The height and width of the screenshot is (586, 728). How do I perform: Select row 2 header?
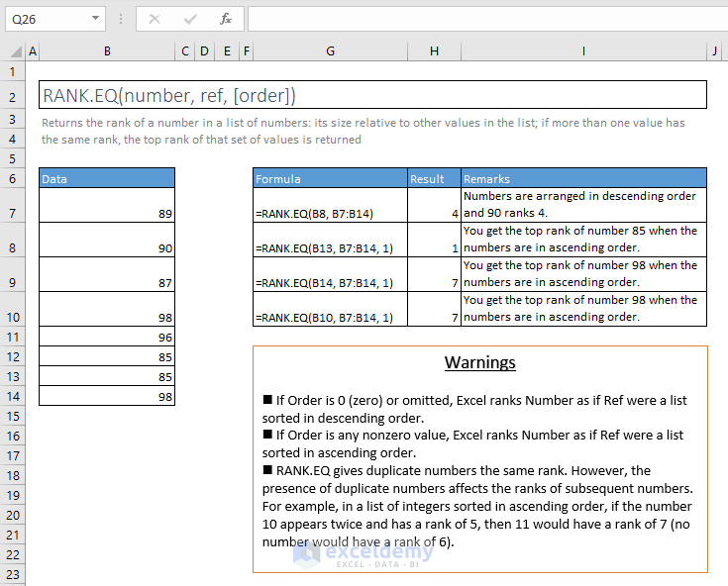click(x=13, y=97)
